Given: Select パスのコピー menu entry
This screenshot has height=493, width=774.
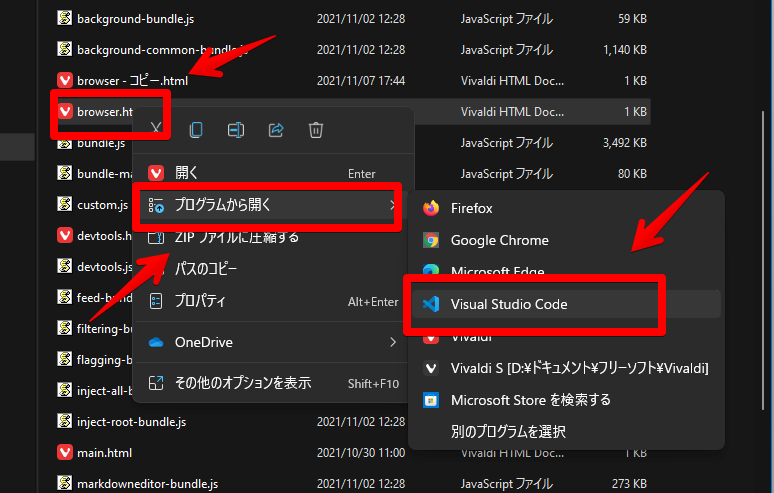Looking at the screenshot, I should (x=271, y=269).
